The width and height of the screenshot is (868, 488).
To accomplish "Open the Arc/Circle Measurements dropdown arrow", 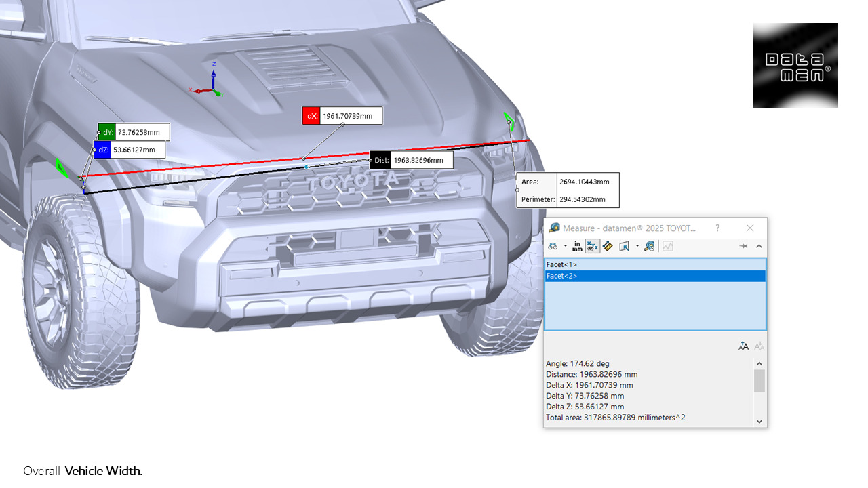I will [565, 246].
